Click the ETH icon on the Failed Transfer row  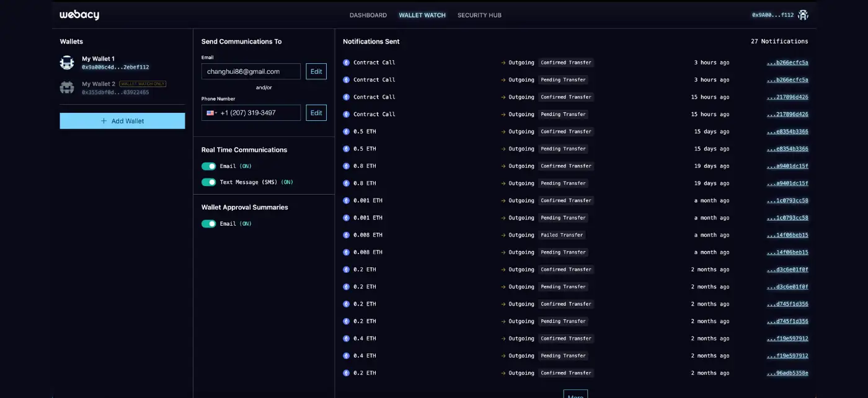coord(347,235)
